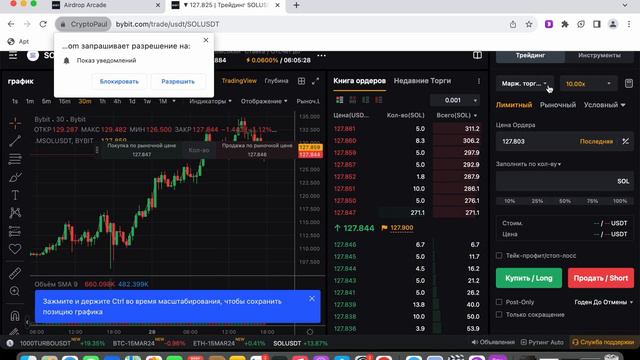
Task: Close the notification permission popup
Action: pyautogui.click(x=206, y=40)
